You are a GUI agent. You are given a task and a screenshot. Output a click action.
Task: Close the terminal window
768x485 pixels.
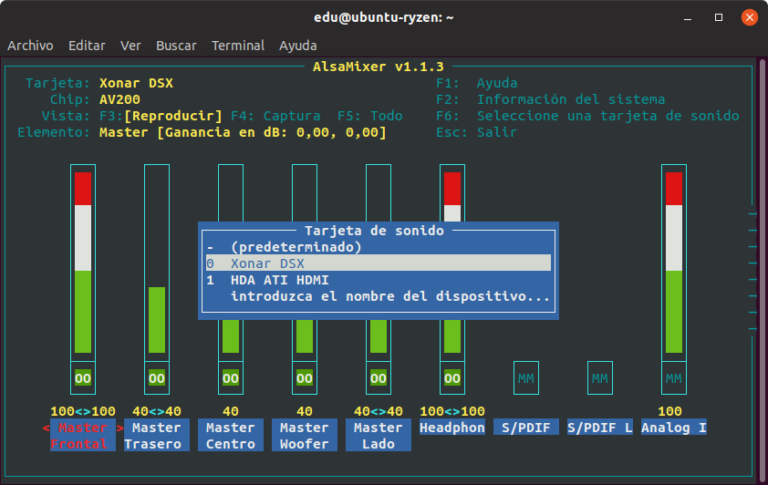pyautogui.click(x=749, y=18)
